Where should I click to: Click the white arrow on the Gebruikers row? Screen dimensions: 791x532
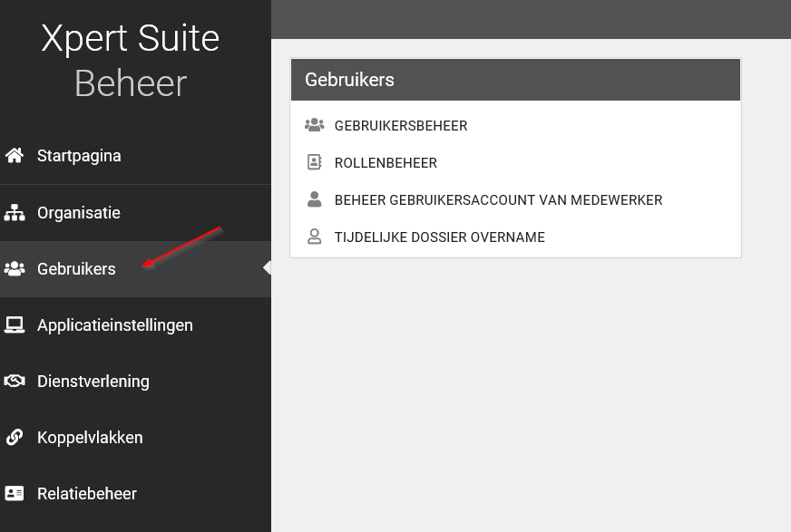[267, 268]
